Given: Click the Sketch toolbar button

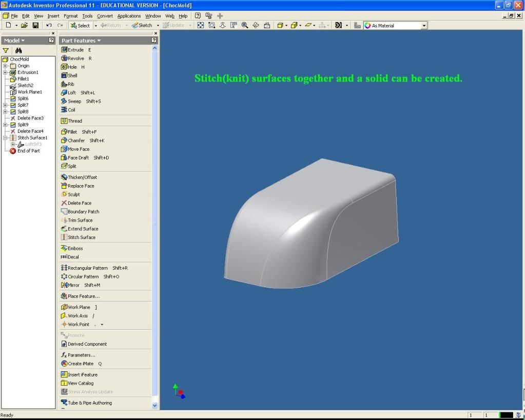Looking at the screenshot, I should [142, 25].
